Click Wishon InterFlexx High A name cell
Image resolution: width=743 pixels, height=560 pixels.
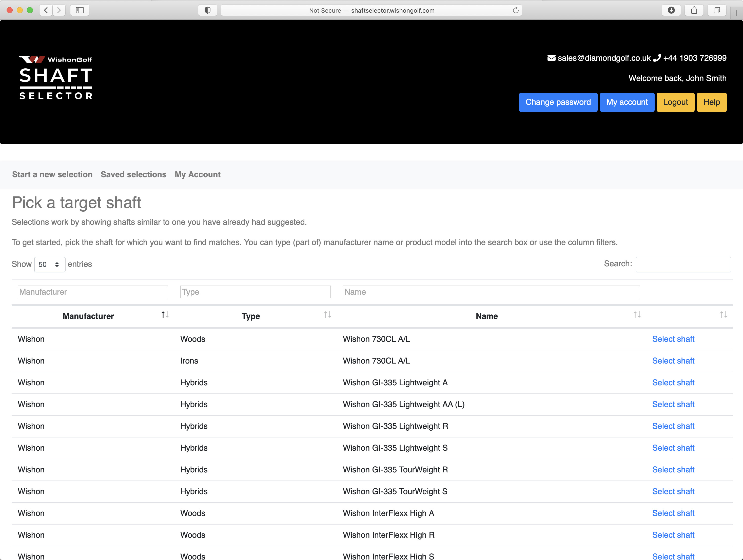tap(388, 513)
